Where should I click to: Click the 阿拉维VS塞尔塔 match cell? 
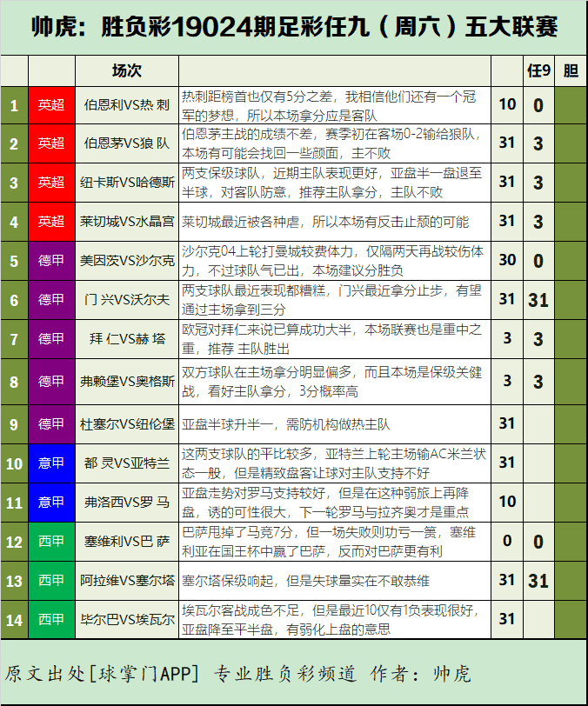(x=126, y=581)
